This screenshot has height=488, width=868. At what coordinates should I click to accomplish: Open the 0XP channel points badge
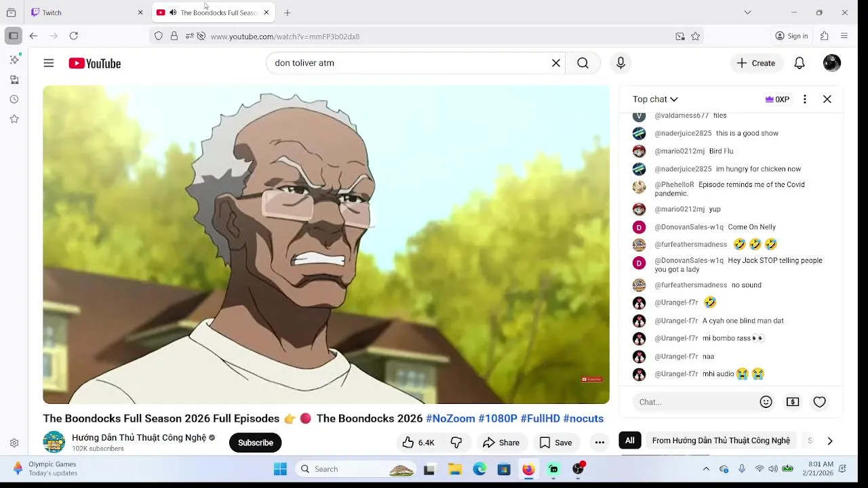pyautogui.click(x=777, y=99)
